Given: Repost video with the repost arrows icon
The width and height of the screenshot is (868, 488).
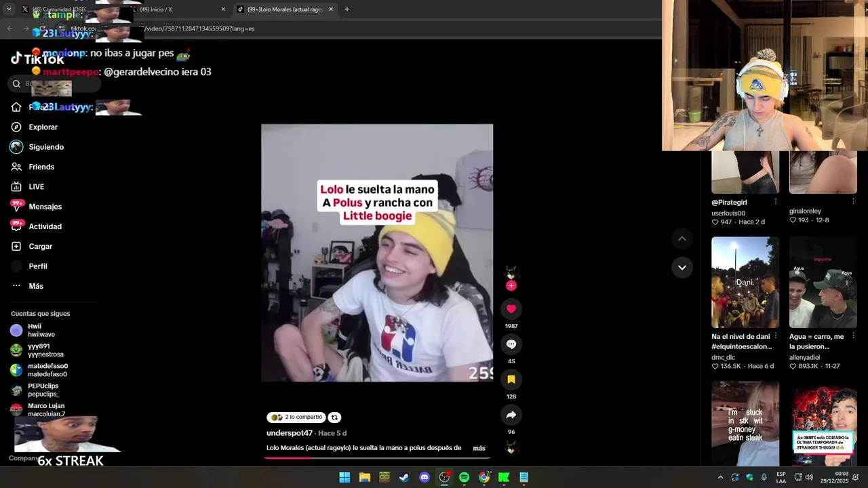Looking at the screenshot, I should (x=334, y=418).
